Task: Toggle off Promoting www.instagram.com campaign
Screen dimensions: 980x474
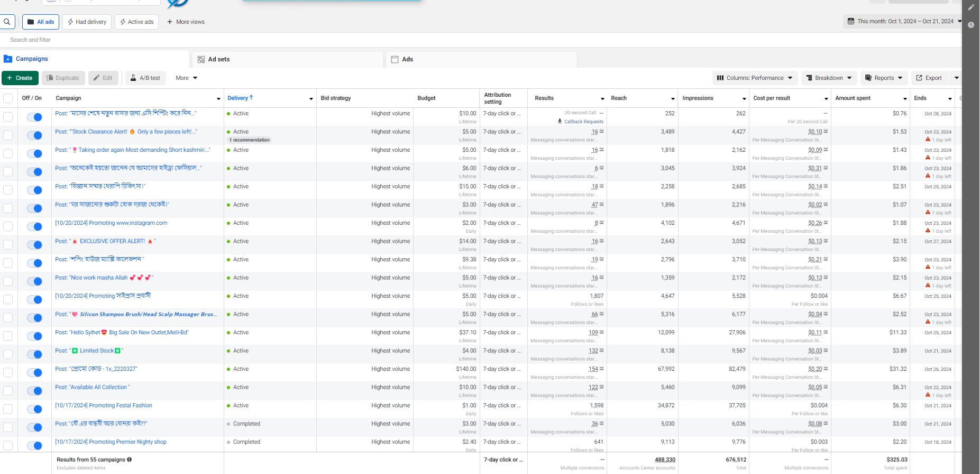Action: pyautogui.click(x=34, y=226)
